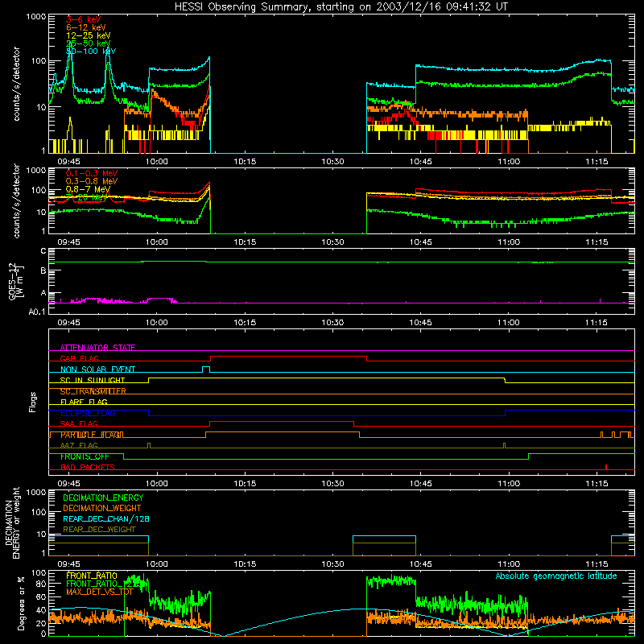Viewport: 644px width, 644px height.
Task: Click the 'REAR_DEC_CHAN/128' legend label
Action: 106,518
